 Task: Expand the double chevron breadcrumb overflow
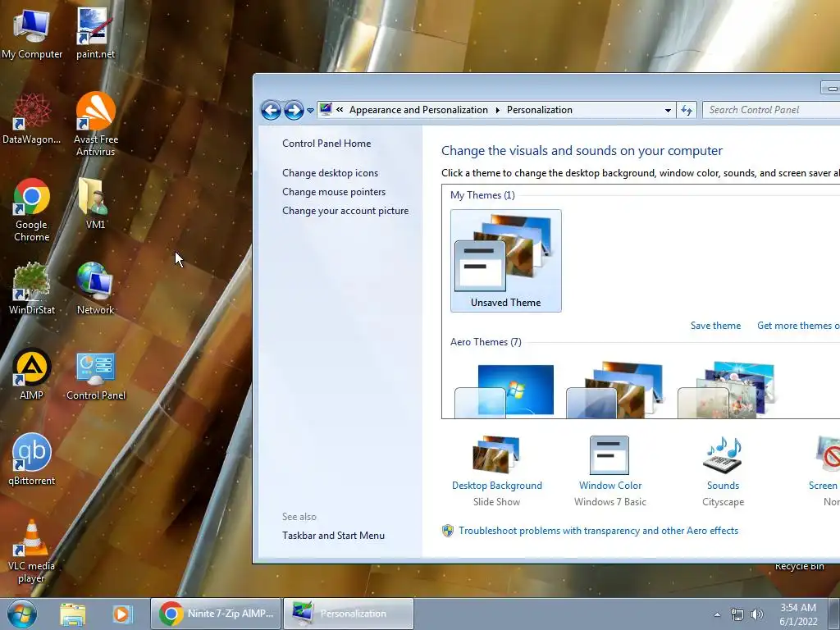tap(340, 110)
